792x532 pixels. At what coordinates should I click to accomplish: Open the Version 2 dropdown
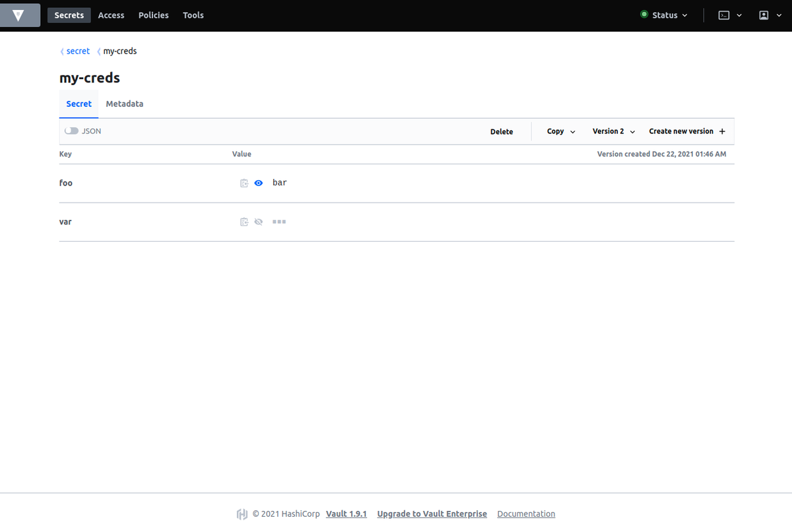pos(614,131)
